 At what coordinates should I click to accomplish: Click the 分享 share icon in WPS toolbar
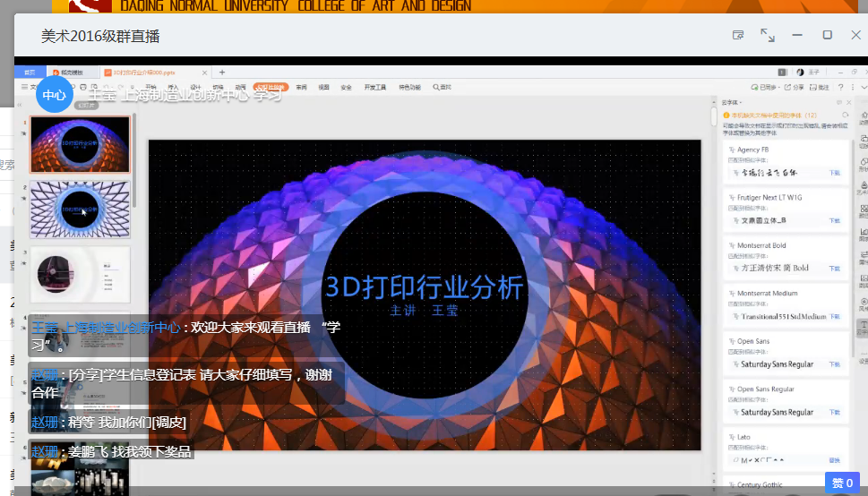[794, 87]
